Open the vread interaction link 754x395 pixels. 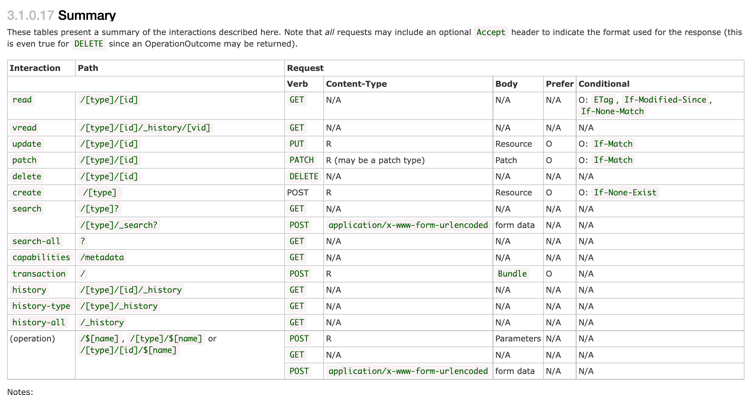coord(25,128)
